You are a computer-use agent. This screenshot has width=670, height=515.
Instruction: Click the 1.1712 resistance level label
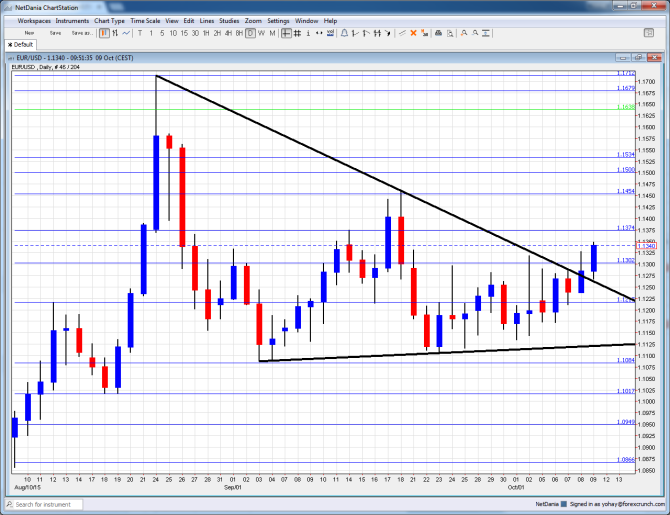coord(626,73)
